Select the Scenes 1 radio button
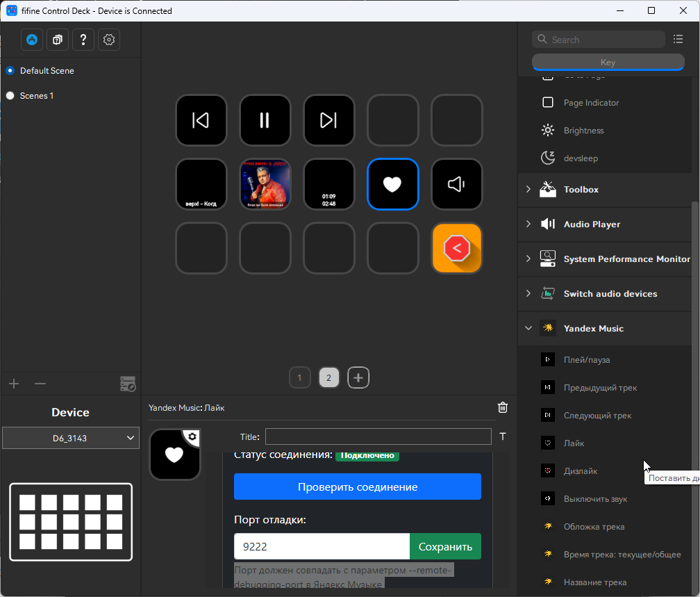 tap(10, 96)
